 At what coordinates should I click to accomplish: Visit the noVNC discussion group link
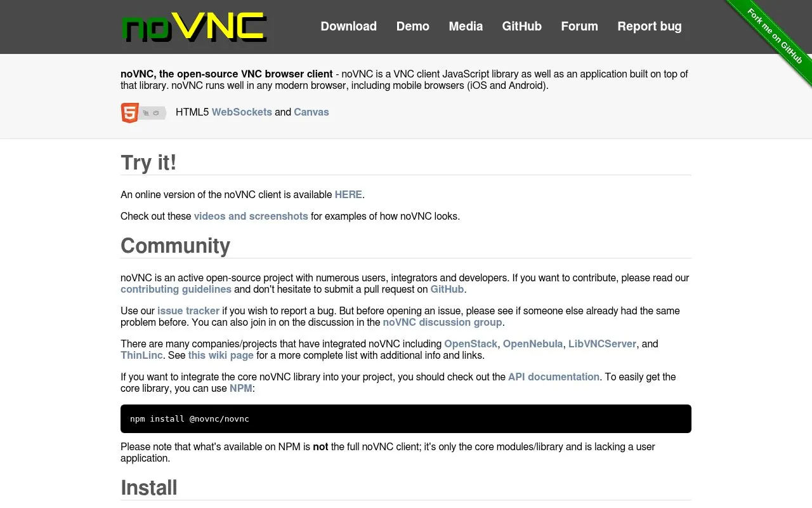pyautogui.click(x=442, y=322)
